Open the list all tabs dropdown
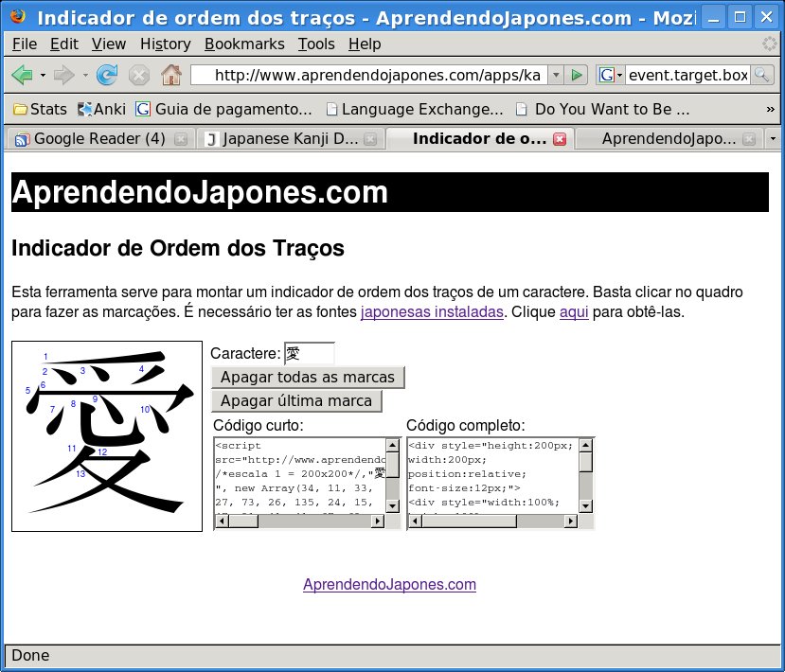 (x=774, y=139)
